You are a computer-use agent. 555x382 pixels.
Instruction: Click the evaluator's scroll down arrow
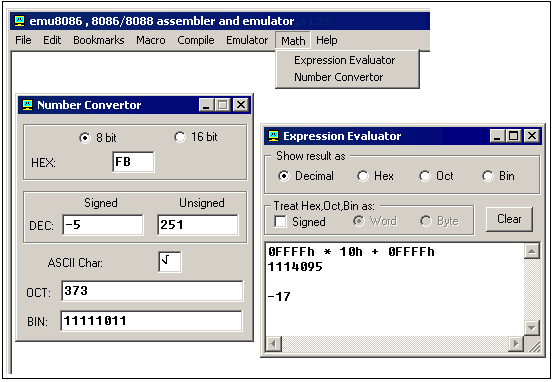(x=532, y=327)
